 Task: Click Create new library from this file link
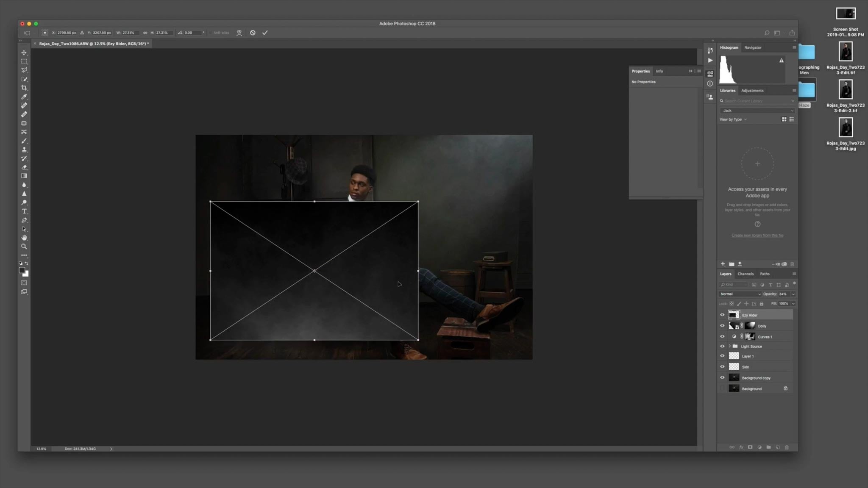coord(757,235)
